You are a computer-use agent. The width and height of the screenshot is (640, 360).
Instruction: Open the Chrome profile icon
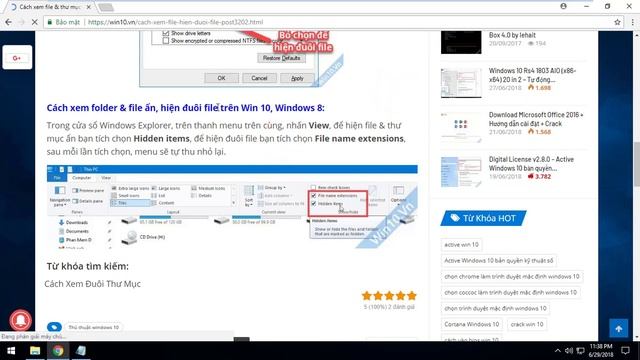click(x=563, y=6)
